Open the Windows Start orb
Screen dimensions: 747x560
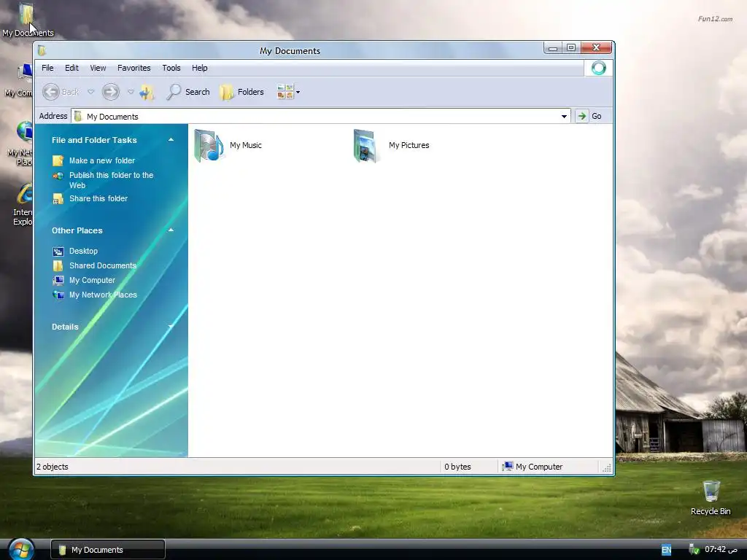[x=21, y=549]
